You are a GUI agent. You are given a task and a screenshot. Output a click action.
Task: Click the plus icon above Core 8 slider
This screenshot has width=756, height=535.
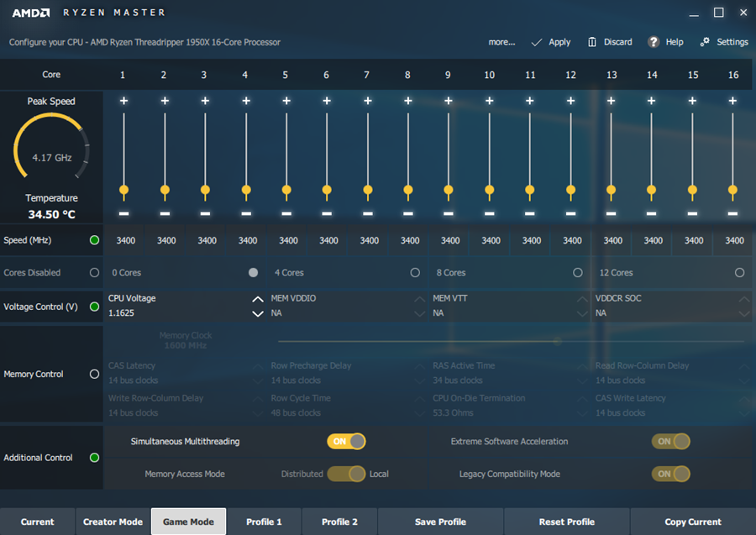pyautogui.click(x=408, y=101)
